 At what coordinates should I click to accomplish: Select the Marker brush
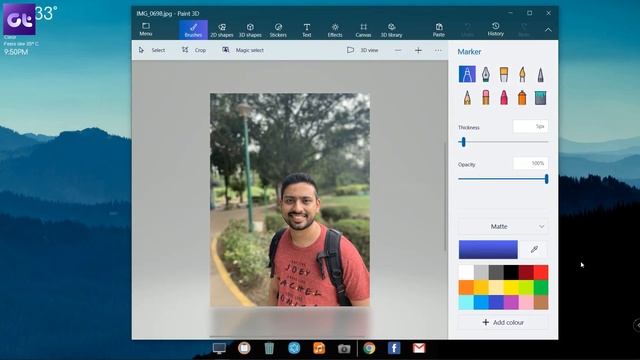coord(467,74)
